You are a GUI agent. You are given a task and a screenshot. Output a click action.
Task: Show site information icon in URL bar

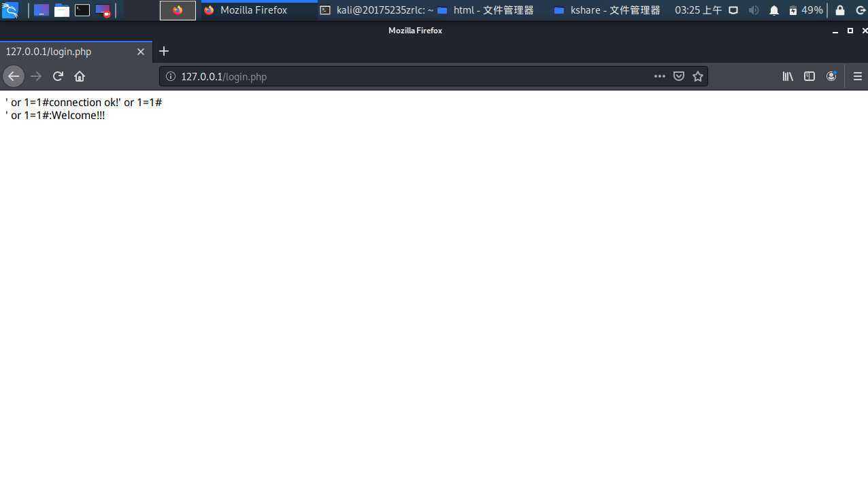171,76
